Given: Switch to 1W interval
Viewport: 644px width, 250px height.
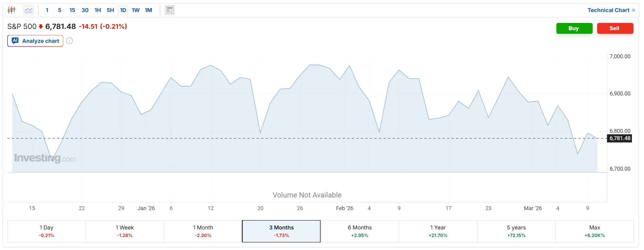Looking at the screenshot, I should 136,10.
